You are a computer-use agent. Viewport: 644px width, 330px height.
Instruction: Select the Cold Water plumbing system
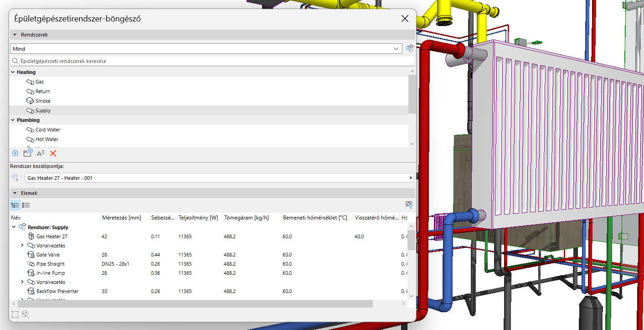click(48, 130)
